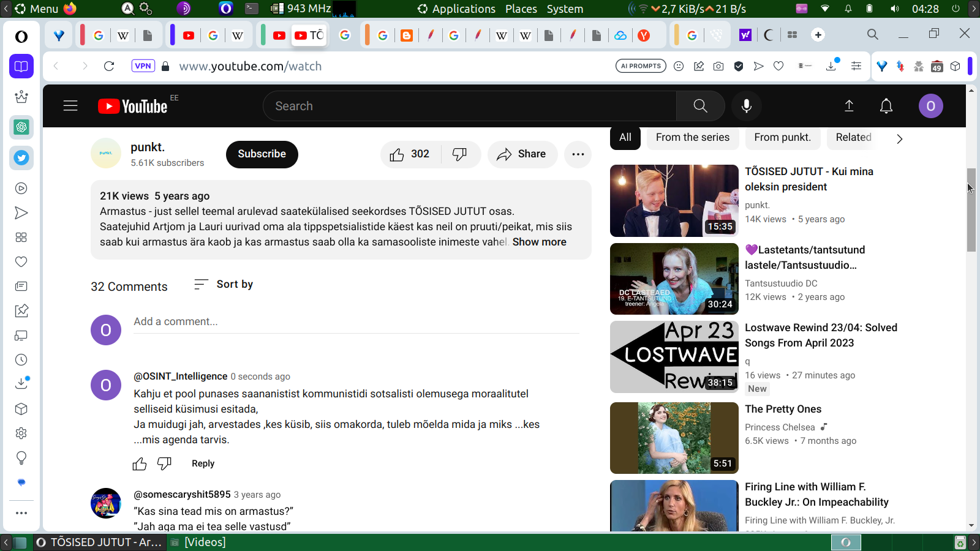The image size is (980, 551).
Task: Open Twitter panel in Opera sidebar
Action: coord(21,157)
